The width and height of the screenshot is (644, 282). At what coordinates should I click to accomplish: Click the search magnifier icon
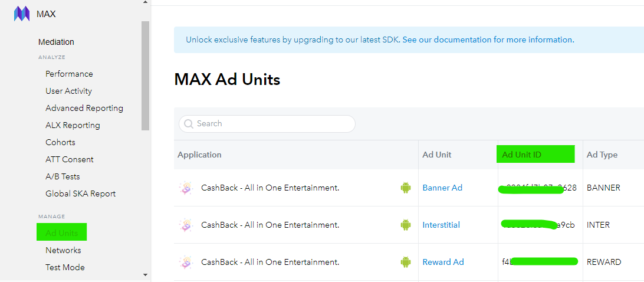pyautogui.click(x=189, y=124)
